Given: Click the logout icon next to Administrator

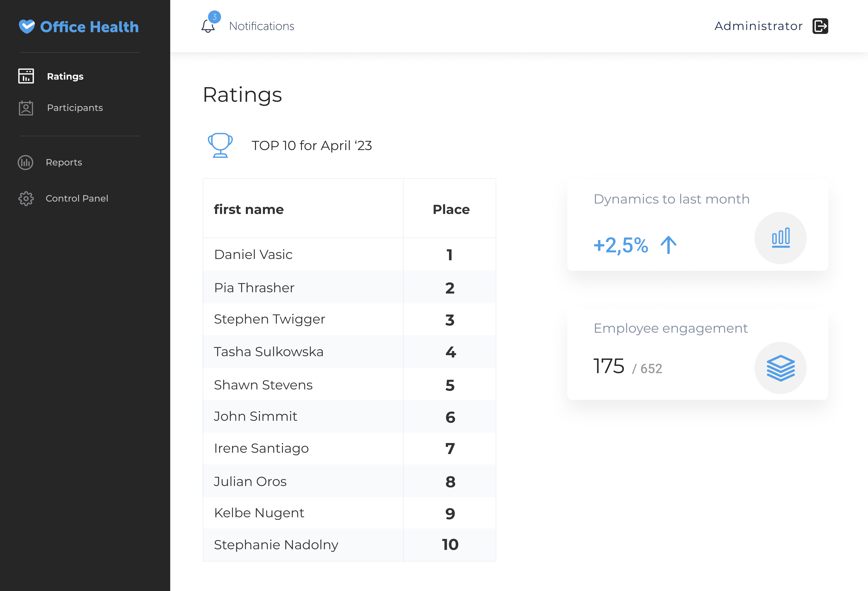Looking at the screenshot, I should 820,26.
